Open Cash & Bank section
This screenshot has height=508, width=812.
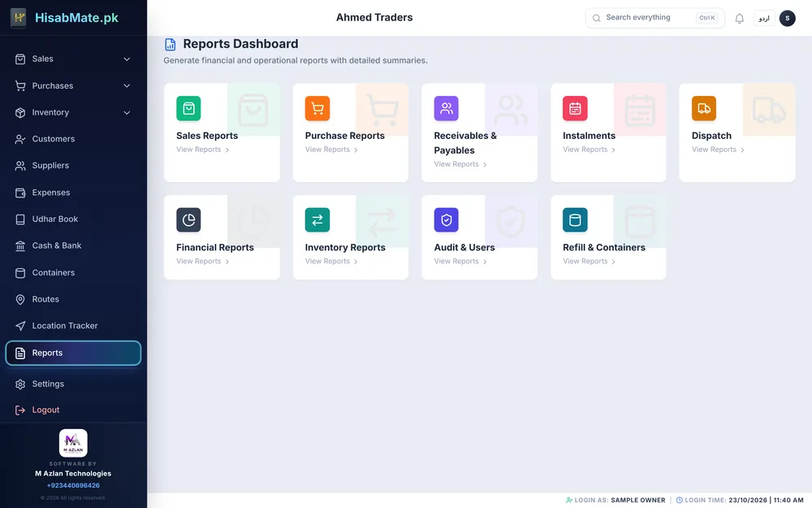tap(73, 245)
